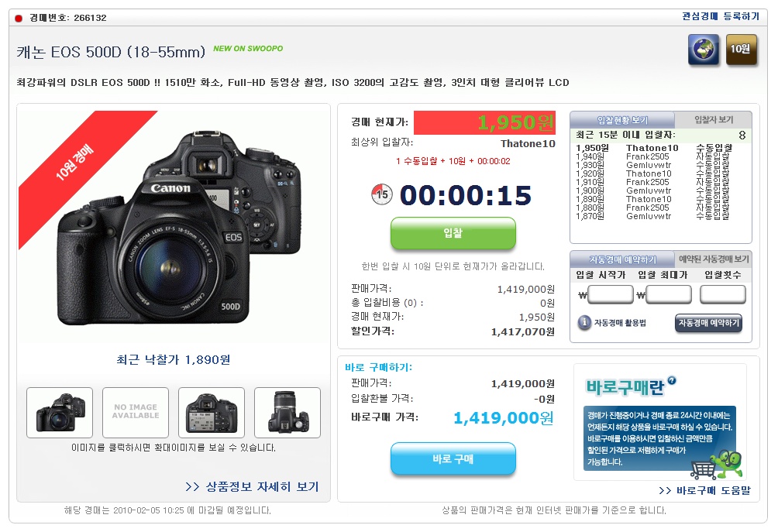Viewport: 778px width, 532px height.
Task: Click the green 입찰 bid button
Action: pos(453,233)
